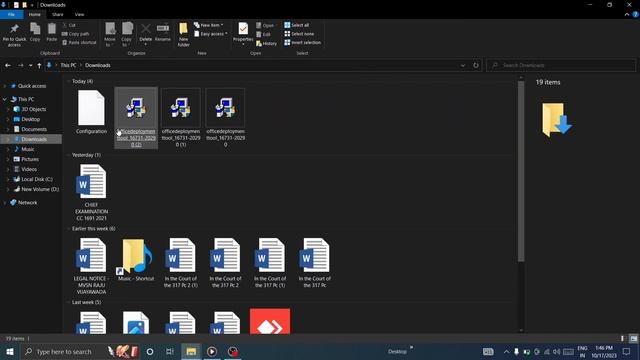Open Task View on taskbar
Viewport: 640px width, 360px height.
coord(170,351)
